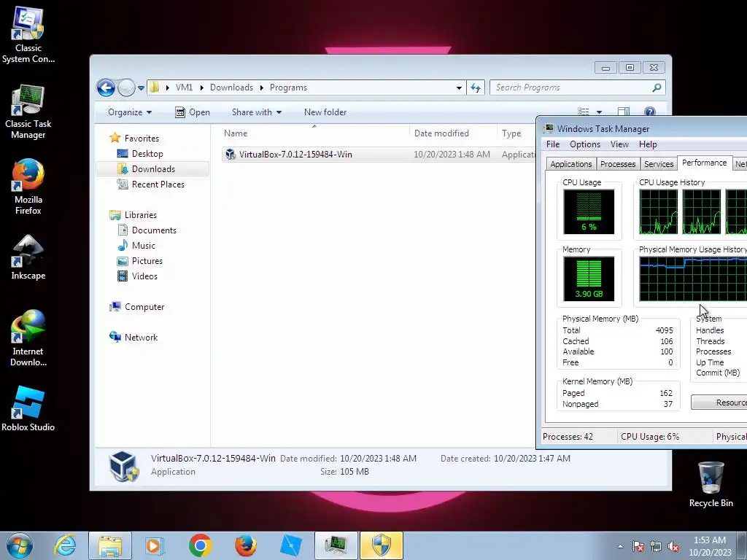The width and height of the screenshot is (747, 560).
Task: Click the search magnifier icon in Explorer
Action: [657, 87]
